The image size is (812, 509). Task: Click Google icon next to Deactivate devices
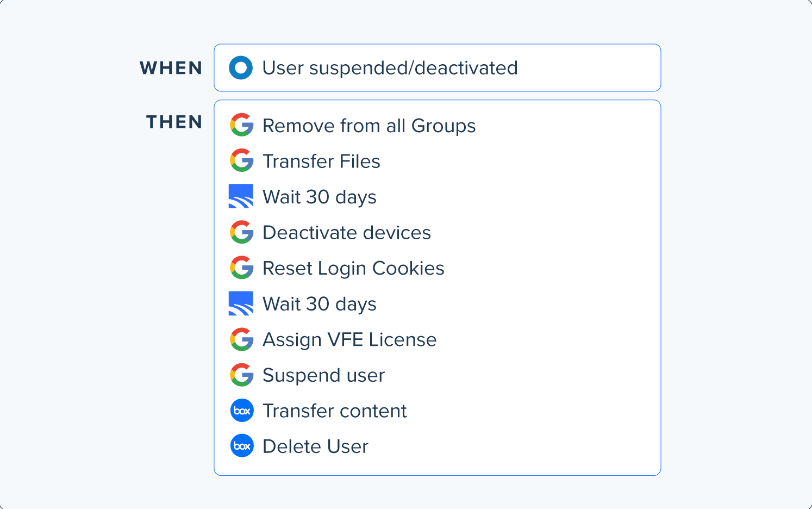coord(241,232)
